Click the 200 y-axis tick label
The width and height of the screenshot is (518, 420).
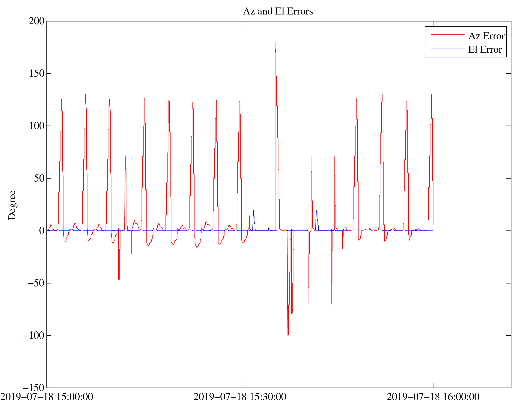pos(36,21)
